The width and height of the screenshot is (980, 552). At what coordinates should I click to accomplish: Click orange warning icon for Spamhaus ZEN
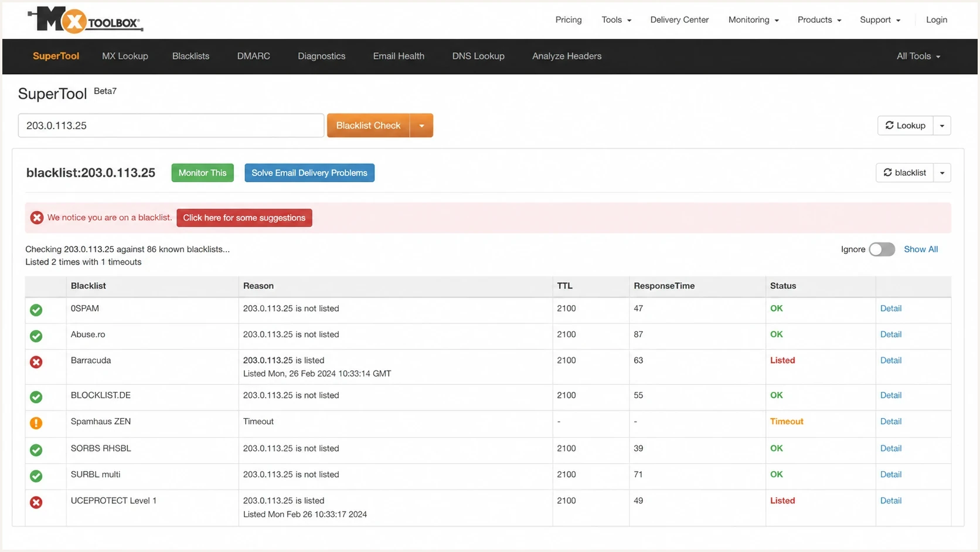click(36, 423)
